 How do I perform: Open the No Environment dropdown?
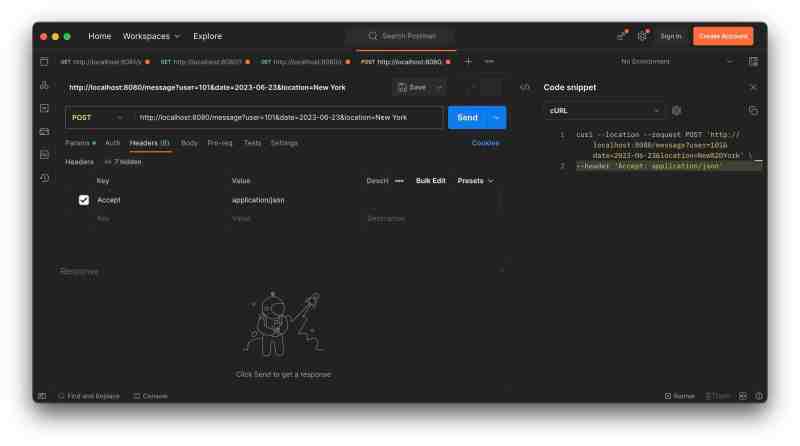point(677,61)
